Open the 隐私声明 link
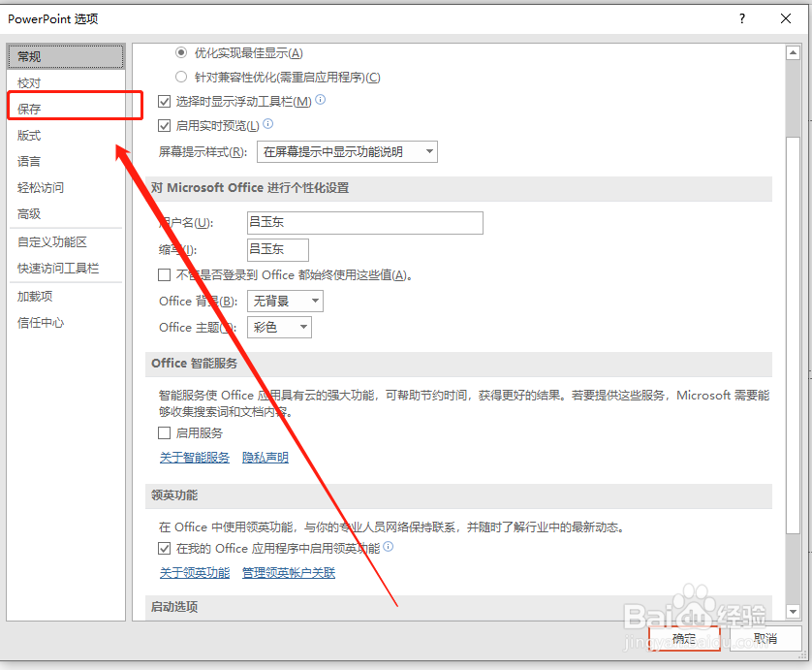Image resolution: width=812 pixels, height=670 pixels. [265, 458]
